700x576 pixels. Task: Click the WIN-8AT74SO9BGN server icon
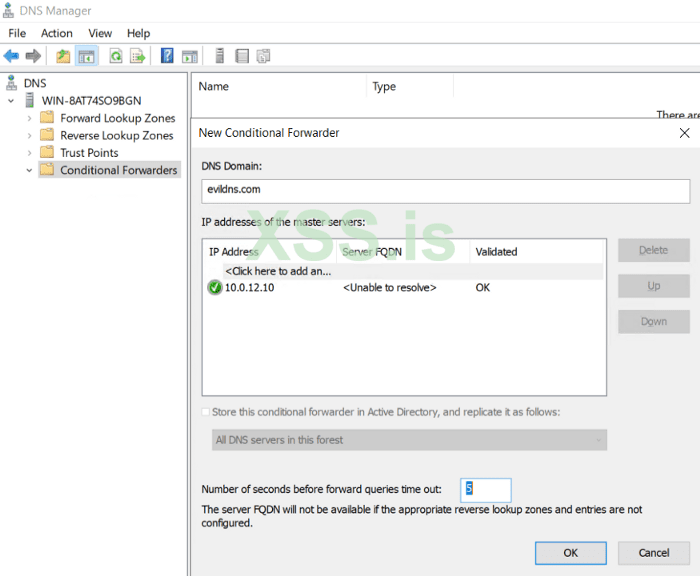coord(29,100)
